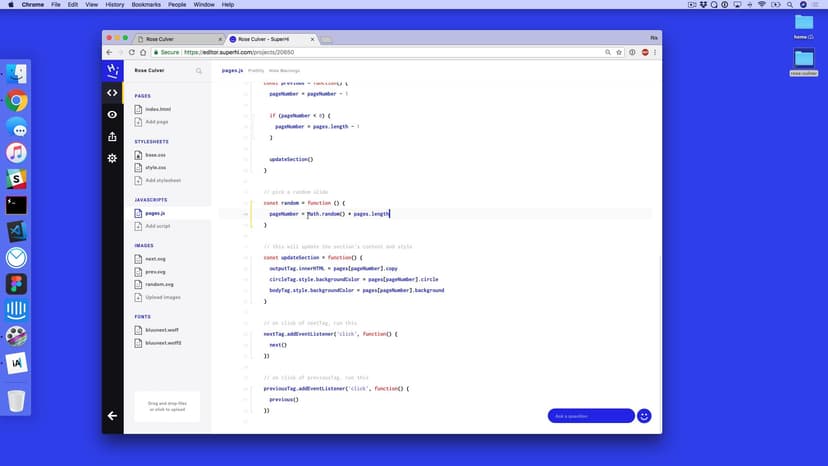Open project settings gear icon

[x=112, y=158]
